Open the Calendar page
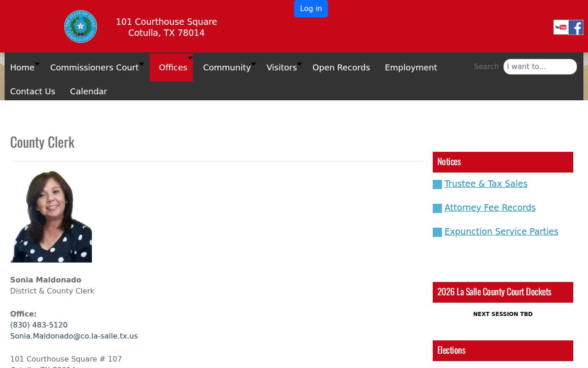 tap(88, 92)
